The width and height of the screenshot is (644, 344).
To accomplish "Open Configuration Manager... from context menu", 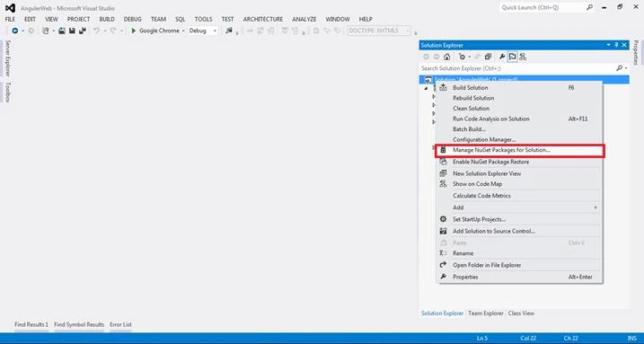I will coord(519,139).
